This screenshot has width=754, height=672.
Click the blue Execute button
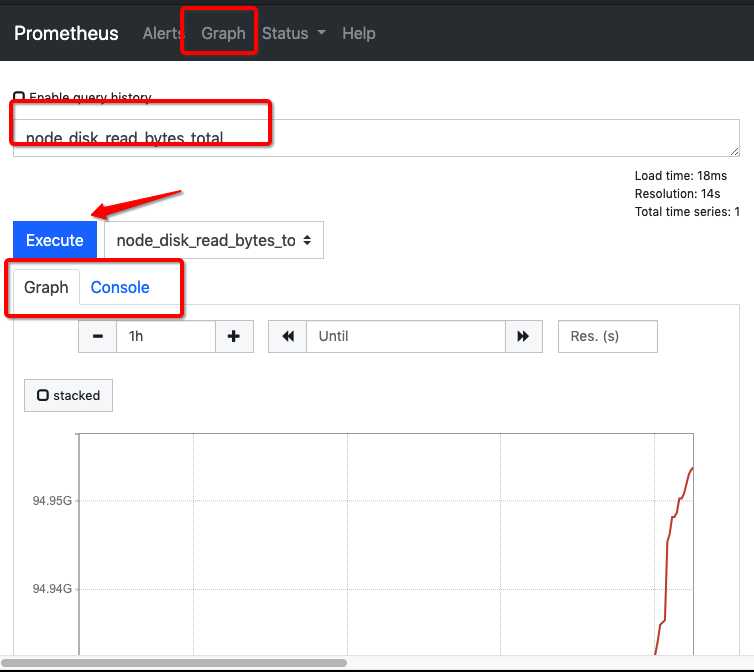click(x=55, y=240)
